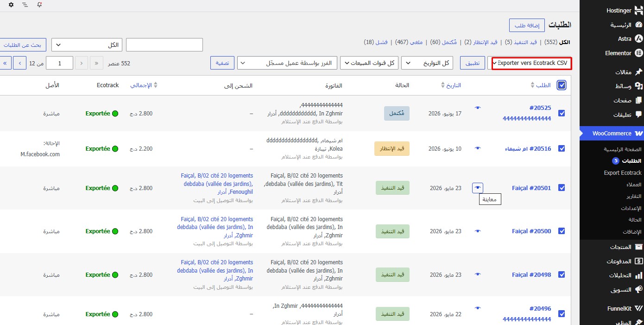
Task: Click the تعليقات comments icon
Action: (638, 114)
